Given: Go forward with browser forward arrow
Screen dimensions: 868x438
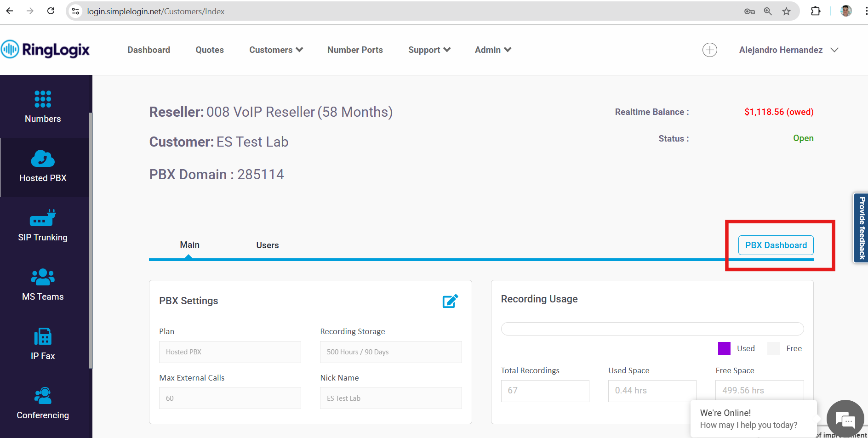Looking at the screenshot, I should 30,11.
